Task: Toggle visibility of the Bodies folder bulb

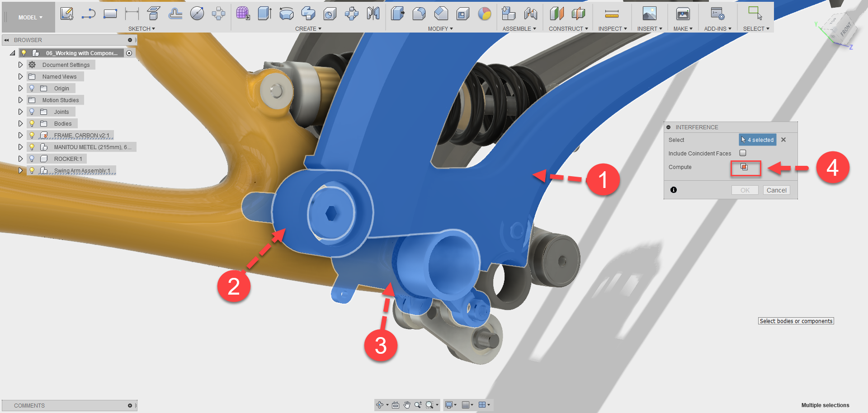Action: coord(31,123)
